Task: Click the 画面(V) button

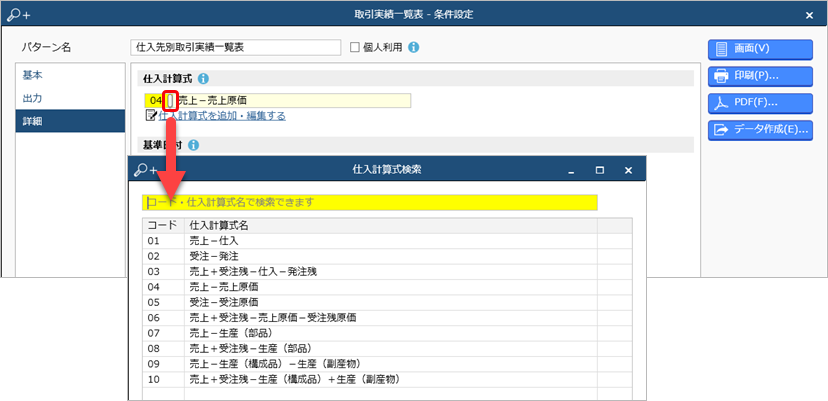Action: click(x=760, y=49)
